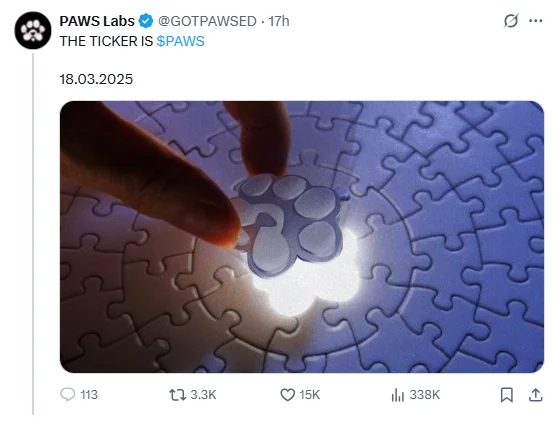Like the post with heart icon
557x424 pixels.
click(287, 395)
